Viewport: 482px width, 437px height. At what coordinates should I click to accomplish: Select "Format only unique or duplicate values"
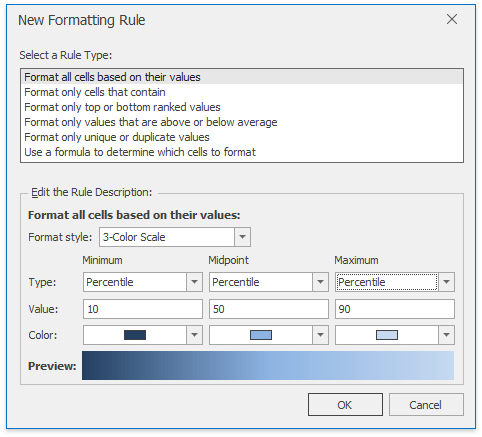click(x=242, y=137)
